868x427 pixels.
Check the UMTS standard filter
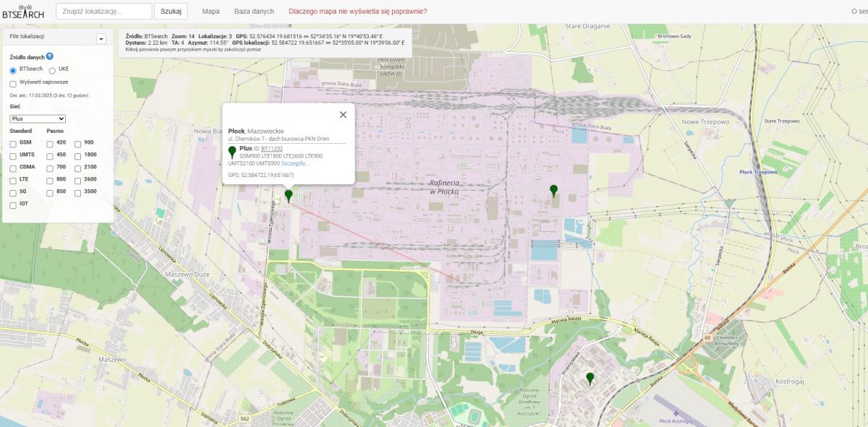pyautogui.click(x=13, y=156)
